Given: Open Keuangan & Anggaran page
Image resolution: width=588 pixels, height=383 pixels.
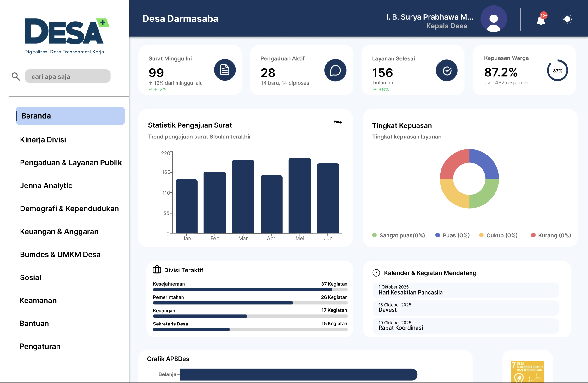Looking at the screenshot, I should (59, 232).
